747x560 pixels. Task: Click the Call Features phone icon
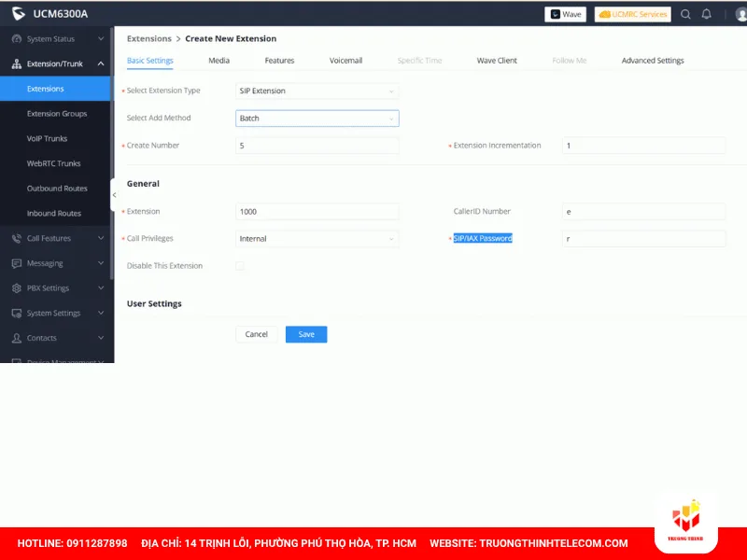click(x=17, y=239)
